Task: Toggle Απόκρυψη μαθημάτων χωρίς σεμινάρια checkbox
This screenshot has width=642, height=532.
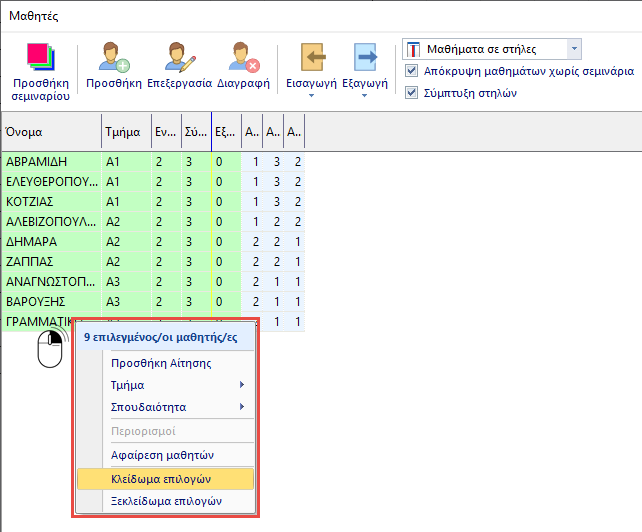Action: (413, 72)
